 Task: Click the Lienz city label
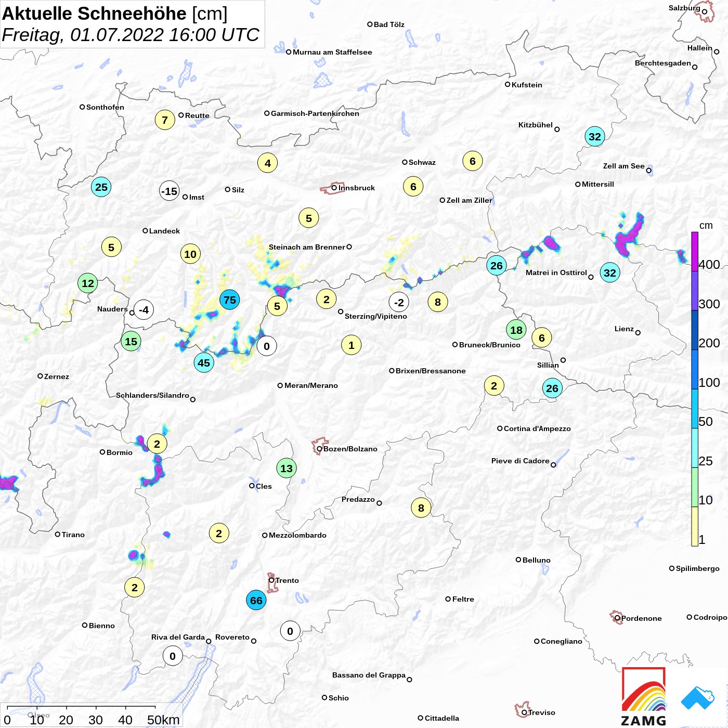point(624,329)
